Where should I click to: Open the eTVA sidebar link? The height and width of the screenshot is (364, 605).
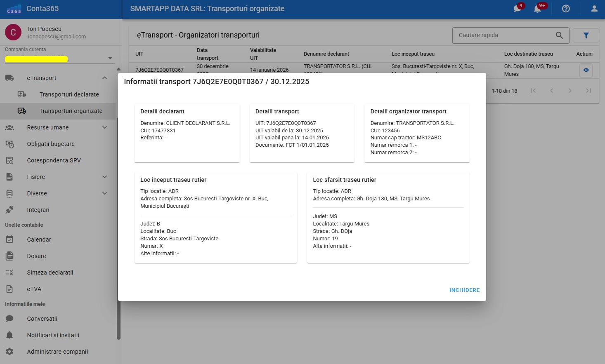point(34,289)
